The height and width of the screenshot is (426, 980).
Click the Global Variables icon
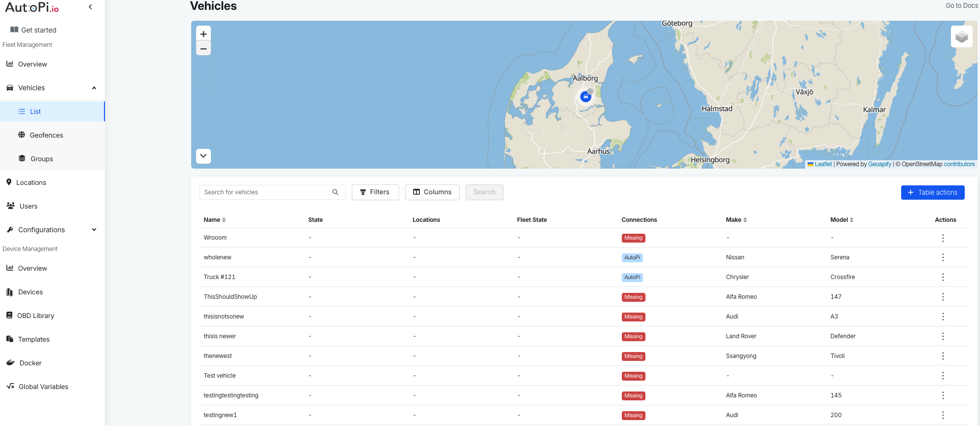tap(10, 386)
